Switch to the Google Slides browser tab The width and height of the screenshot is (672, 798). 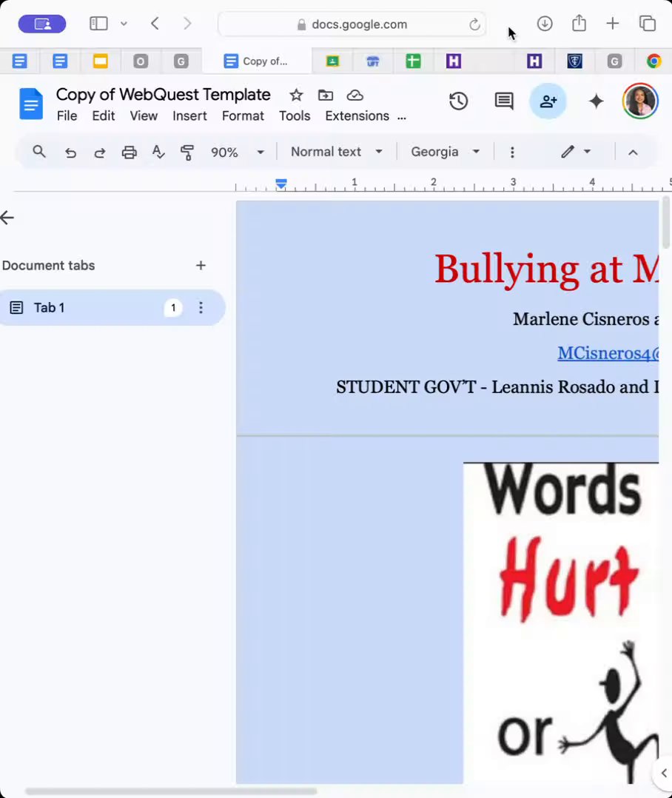(100, 61)
